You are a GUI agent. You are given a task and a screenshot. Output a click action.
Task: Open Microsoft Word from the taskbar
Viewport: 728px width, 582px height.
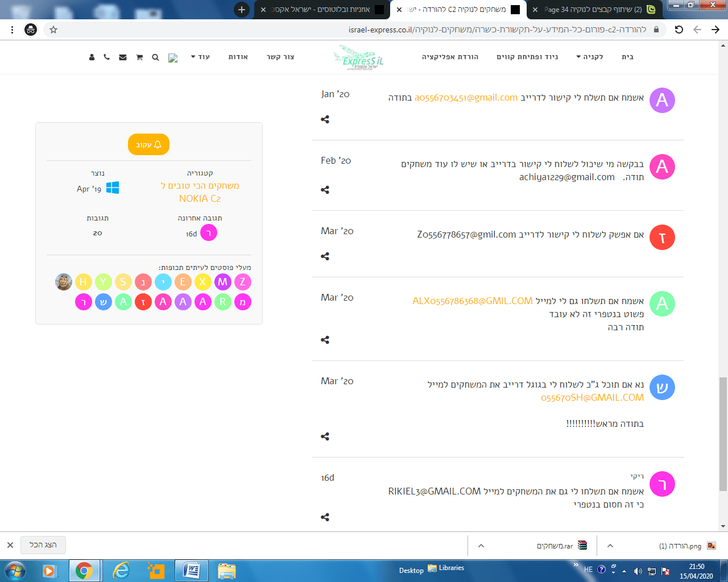click(x=192, y=571)
